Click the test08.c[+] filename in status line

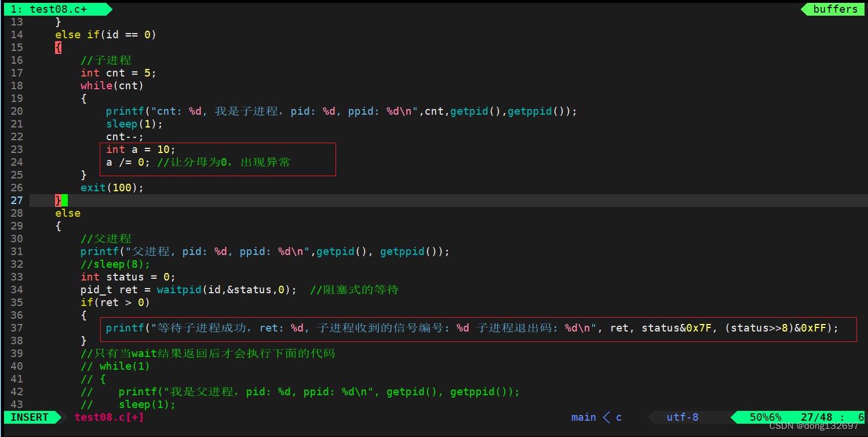tap(110, 417)
